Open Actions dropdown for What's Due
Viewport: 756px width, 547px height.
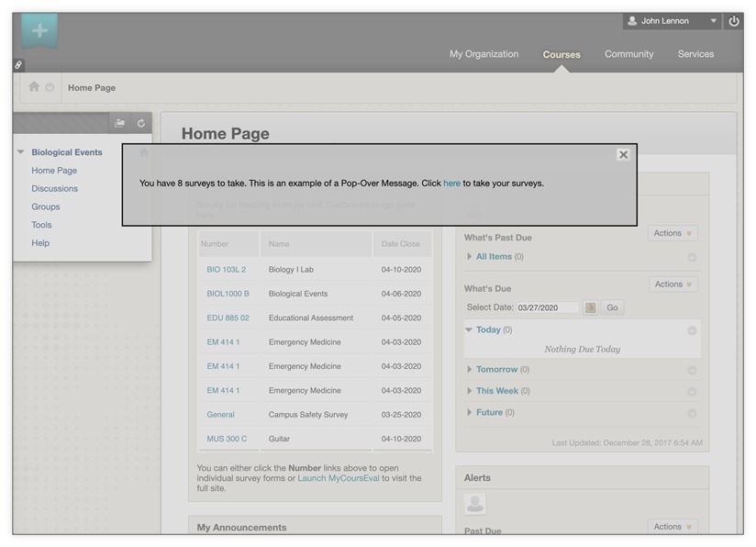click(x=673, y=285)
